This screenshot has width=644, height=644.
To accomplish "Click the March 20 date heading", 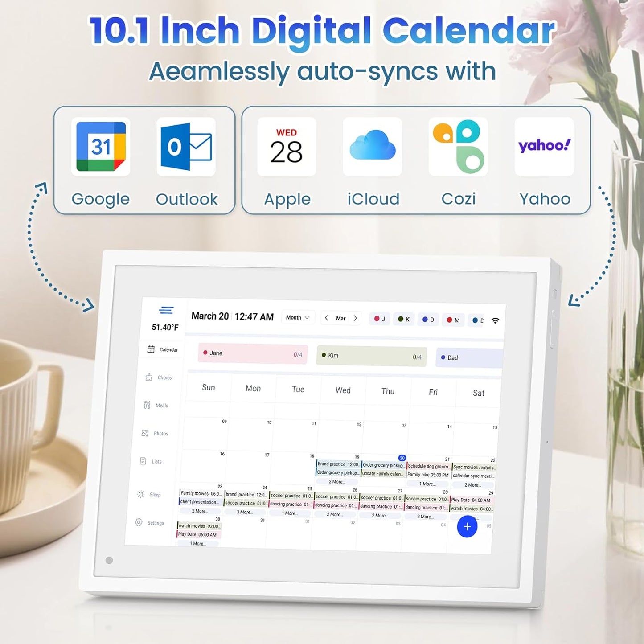I will coord(210,316).
